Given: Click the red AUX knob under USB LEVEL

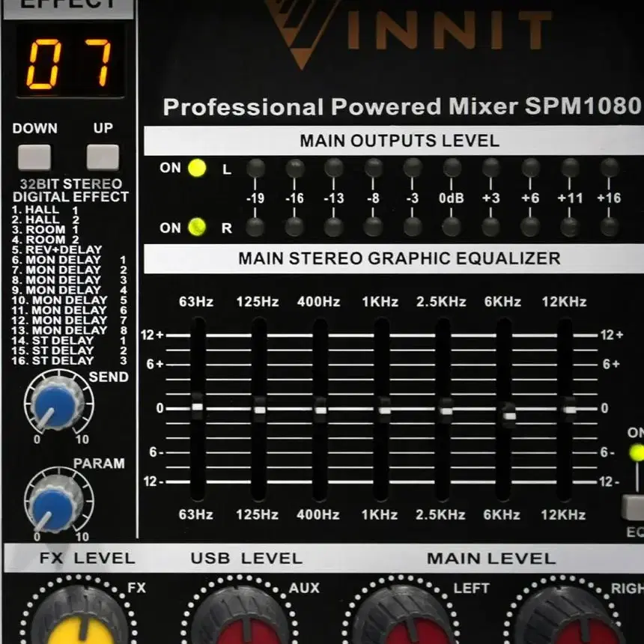Looking at the screenshot, I should coord(241,616).
